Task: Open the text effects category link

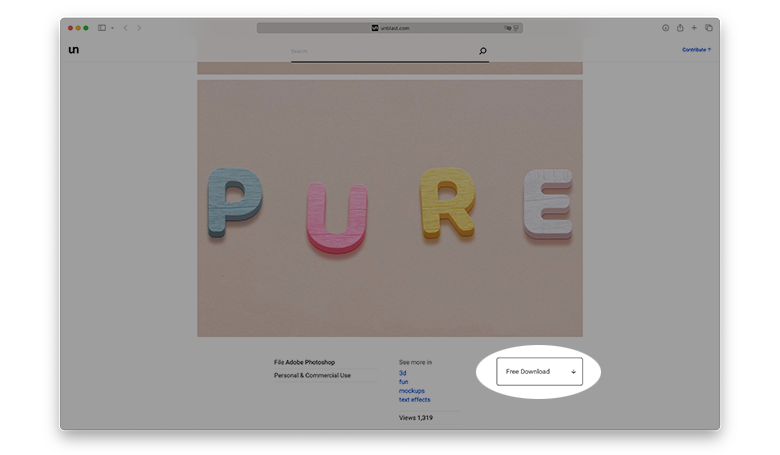Action: [x=414, y=400]
